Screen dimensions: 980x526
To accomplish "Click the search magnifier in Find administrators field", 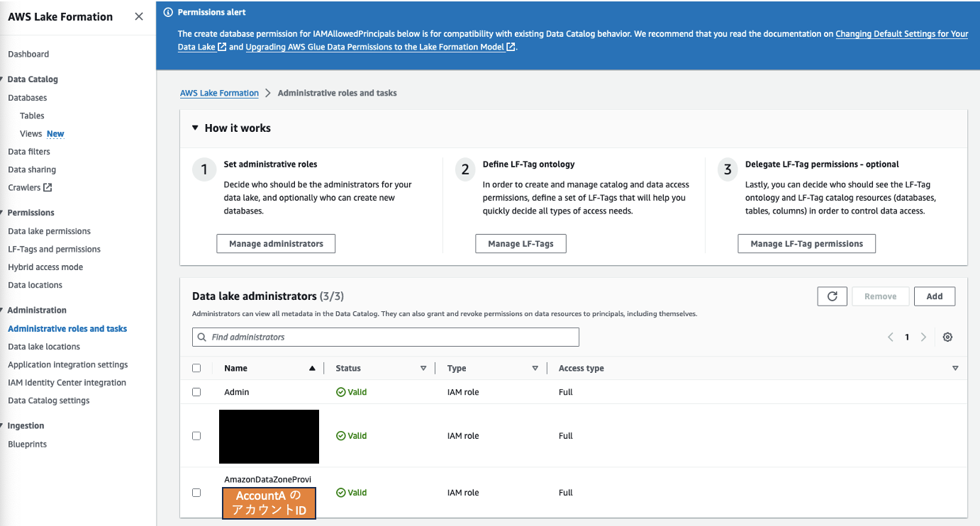I will click(x=201, y=337).
